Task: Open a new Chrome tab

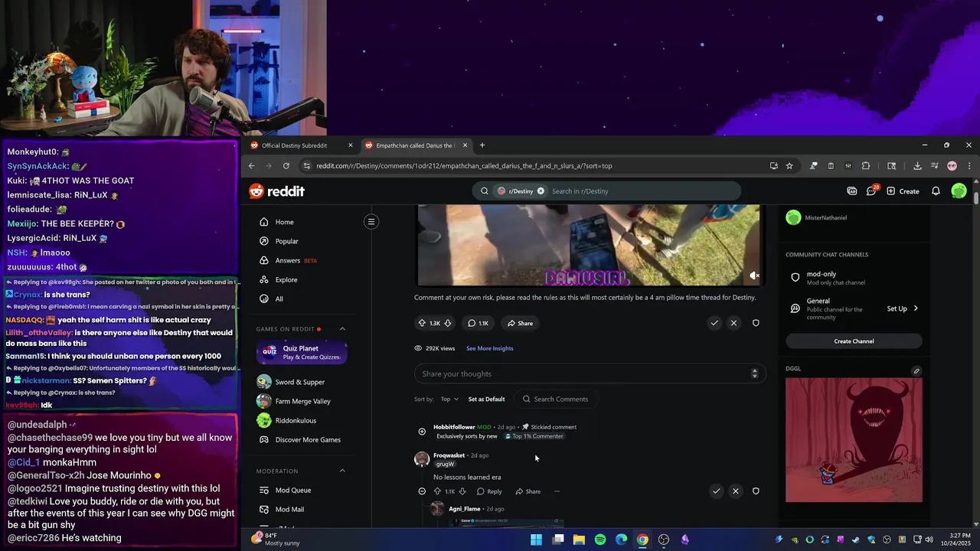Action: [482, 145]
